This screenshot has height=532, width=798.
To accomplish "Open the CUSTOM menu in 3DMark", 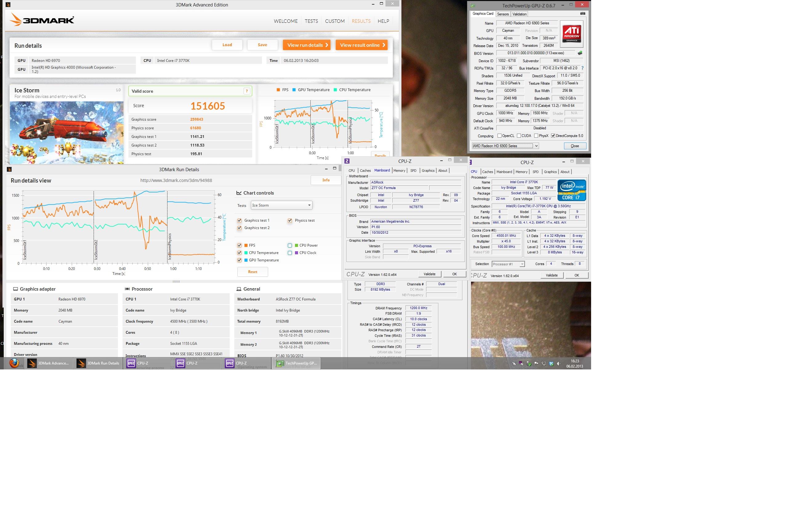I will coord(335,21).
